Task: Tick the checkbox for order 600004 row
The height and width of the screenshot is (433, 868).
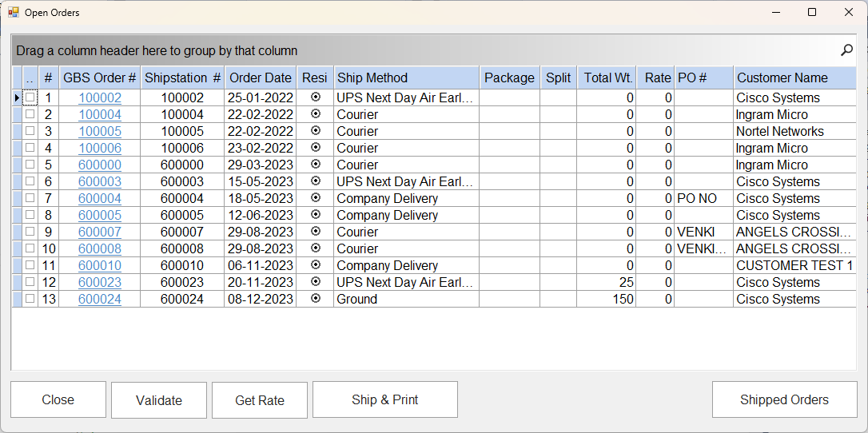Action: point(30,198)
